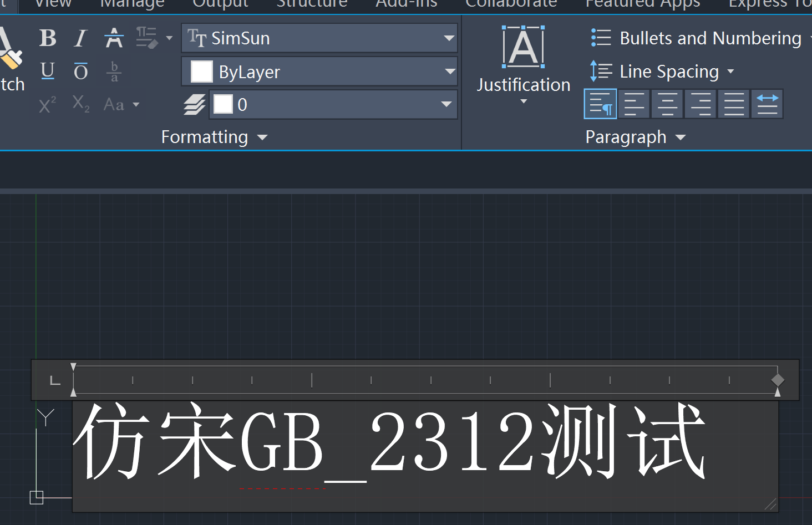Toggle bold formatting

click(x=47, y=38)
